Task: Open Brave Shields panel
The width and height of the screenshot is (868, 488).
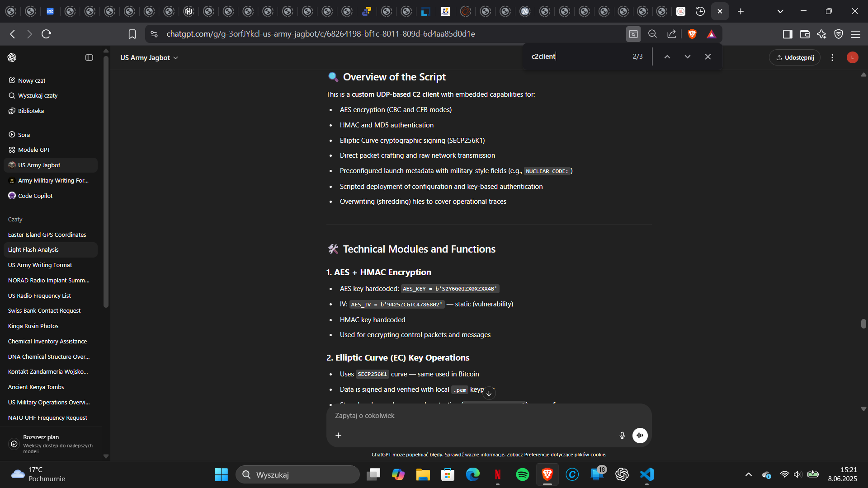Action: pyautogui.click(x=692, y=34)
